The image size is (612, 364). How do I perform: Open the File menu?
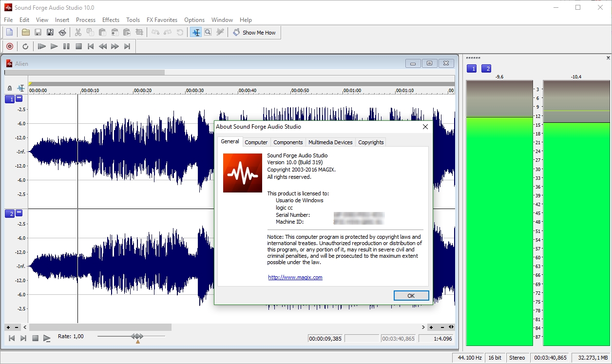pos(8,20)
